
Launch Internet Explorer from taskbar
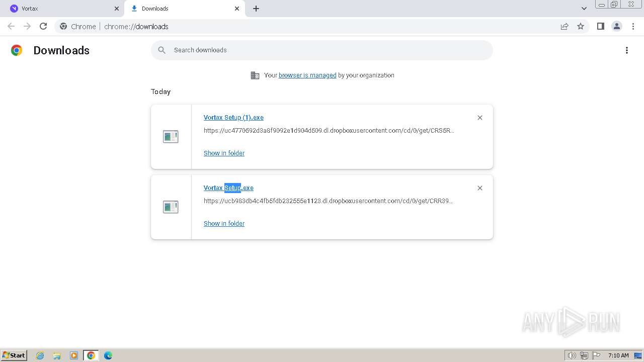coord(40,355)
